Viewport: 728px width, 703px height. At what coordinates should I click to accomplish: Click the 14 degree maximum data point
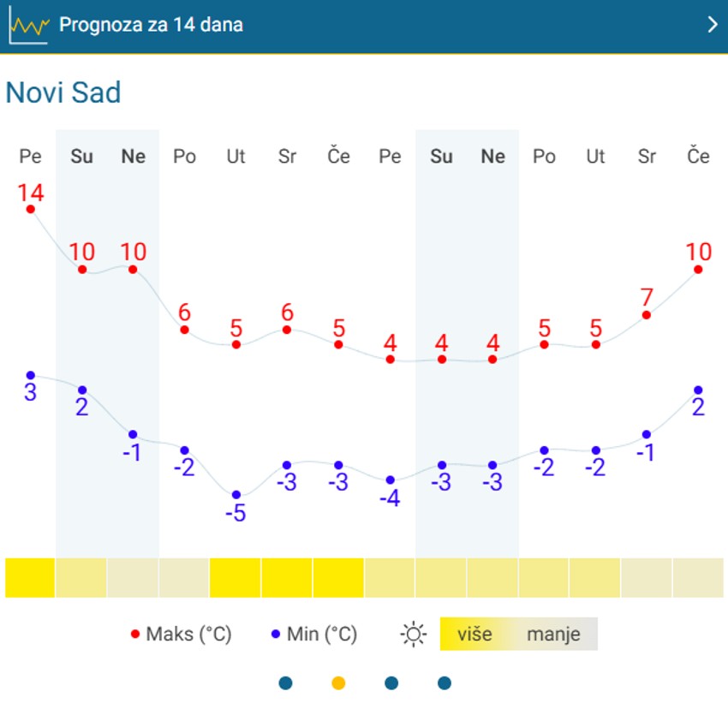coord(31,209)
